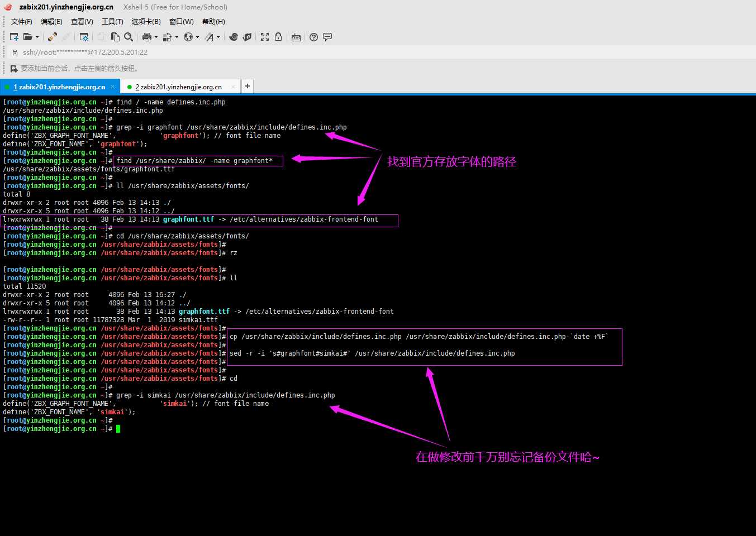The image size is (756, 536).
Task: Click output /usr/share/zabbix/assets/fonts/graphfont.ttf
Action: [88, 169]
